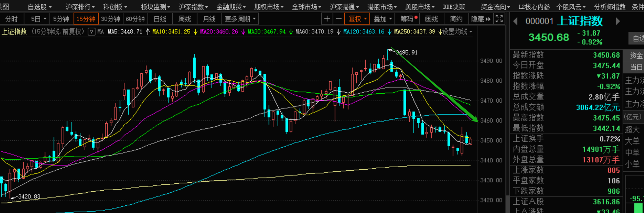This screenshot has width=644, height=213.
Task: Expand 更多周期 more periods dropdown
Action: coord(240,19)
